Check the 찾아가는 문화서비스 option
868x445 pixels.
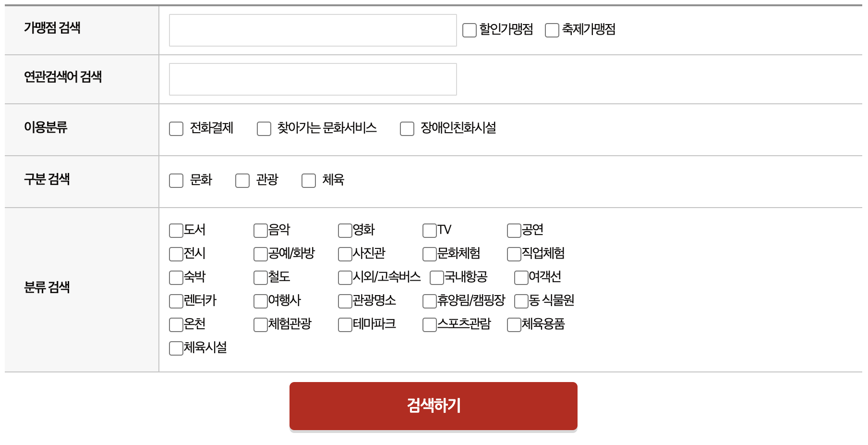[x=264, y=128]
